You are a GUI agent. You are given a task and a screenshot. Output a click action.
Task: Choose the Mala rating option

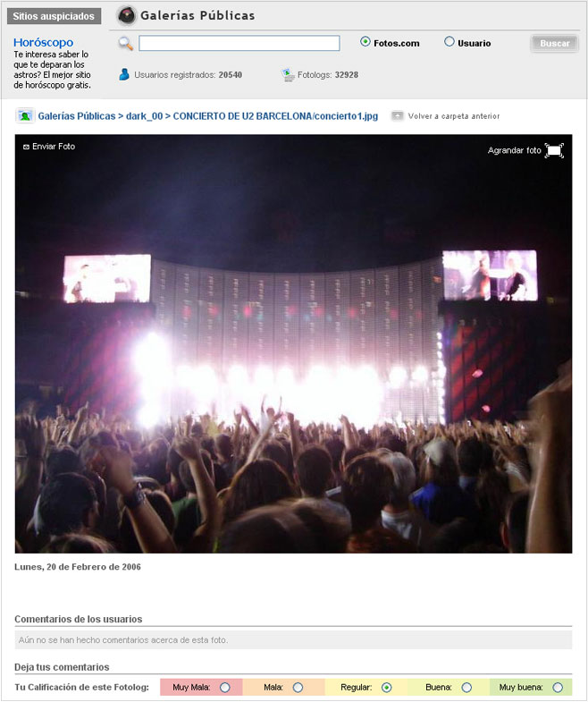coord(298,687)
